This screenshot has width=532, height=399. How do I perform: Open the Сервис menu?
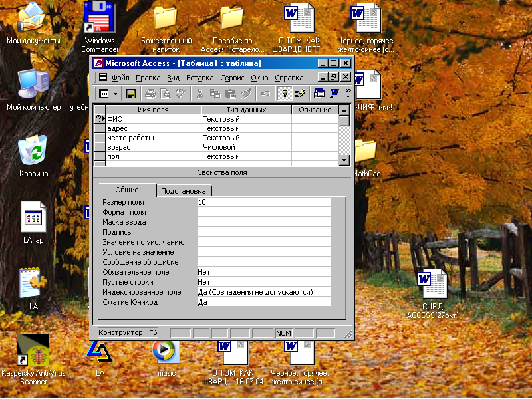[x=232, y=78]
